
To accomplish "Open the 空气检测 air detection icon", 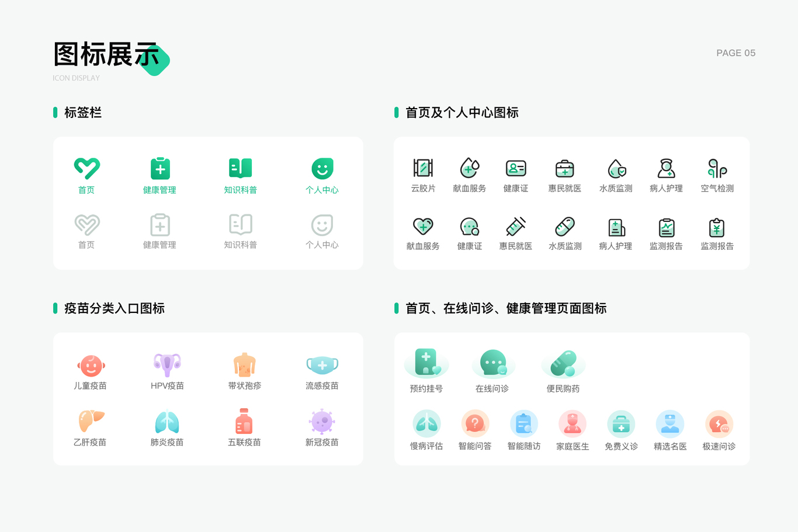I will tap(717, 168).
